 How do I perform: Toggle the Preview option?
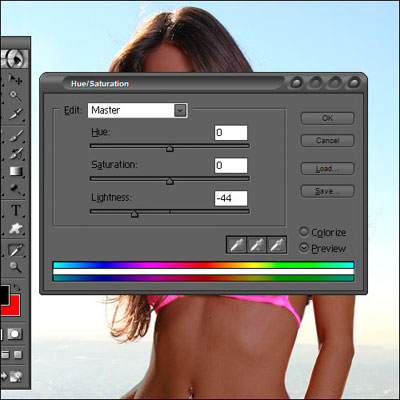tap(304, 248)
